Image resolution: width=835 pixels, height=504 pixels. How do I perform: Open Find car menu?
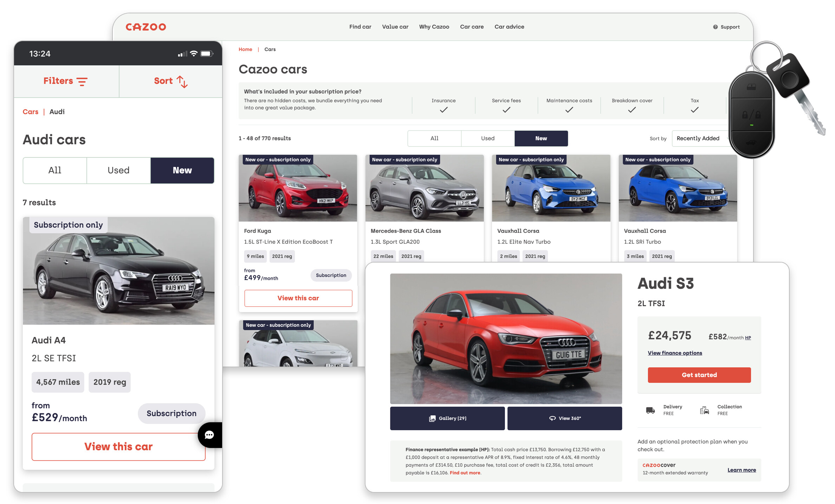[360, 27]
